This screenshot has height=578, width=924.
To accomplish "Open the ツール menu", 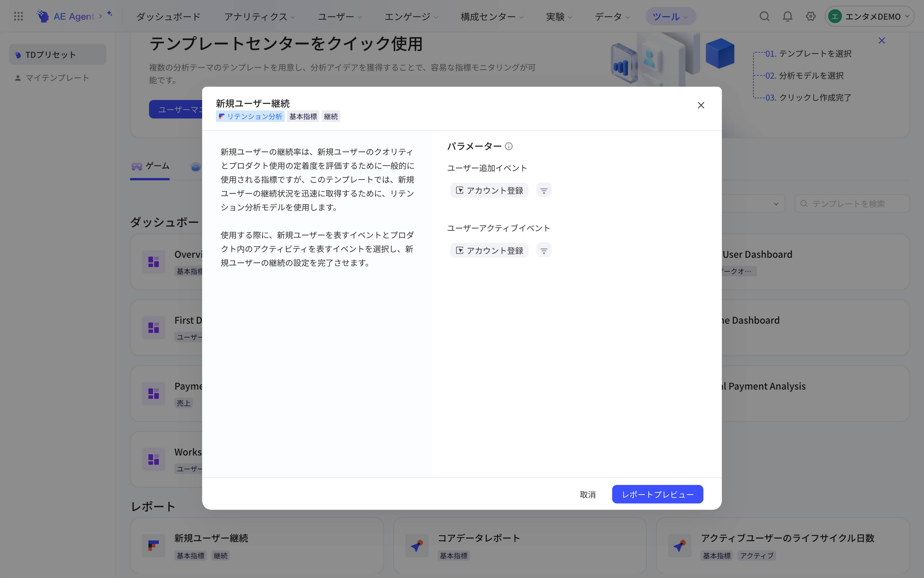I will [x=670, y=16].
